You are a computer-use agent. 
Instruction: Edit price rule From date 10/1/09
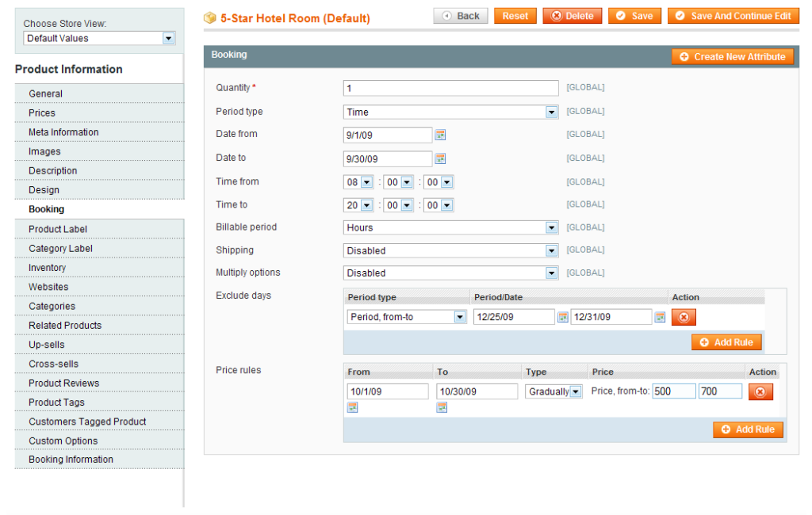[388, 391]
